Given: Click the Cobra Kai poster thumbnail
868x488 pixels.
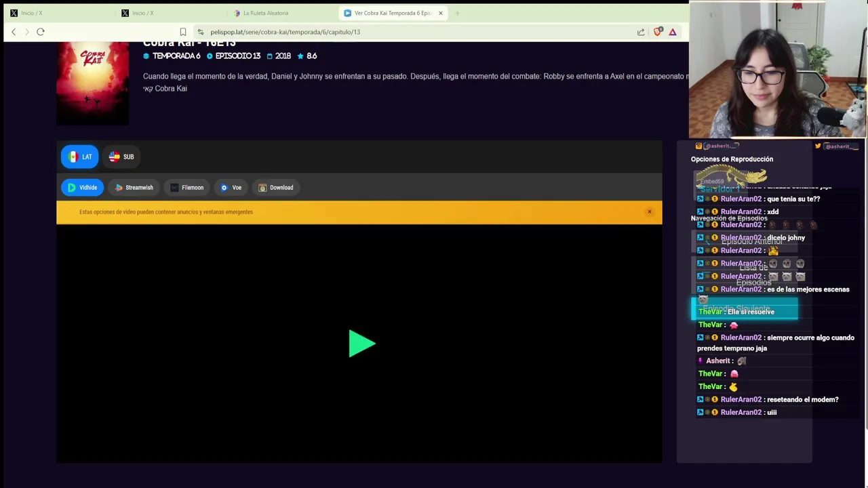Looking at the screenshot, I should [92, 83].
